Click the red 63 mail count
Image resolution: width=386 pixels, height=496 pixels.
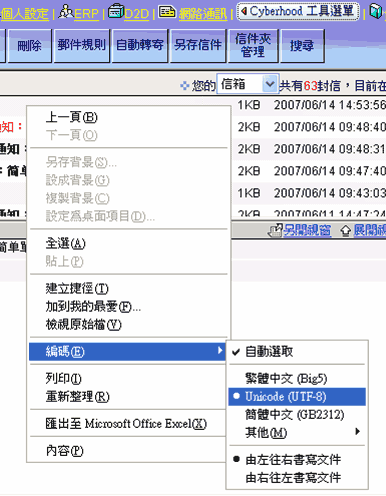[310, 86]
